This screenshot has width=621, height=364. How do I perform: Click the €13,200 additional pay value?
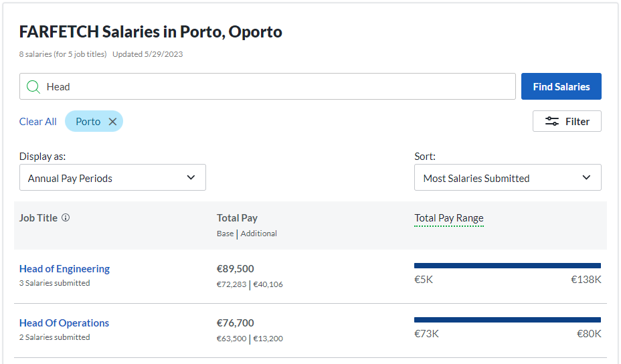pos(268,339)
